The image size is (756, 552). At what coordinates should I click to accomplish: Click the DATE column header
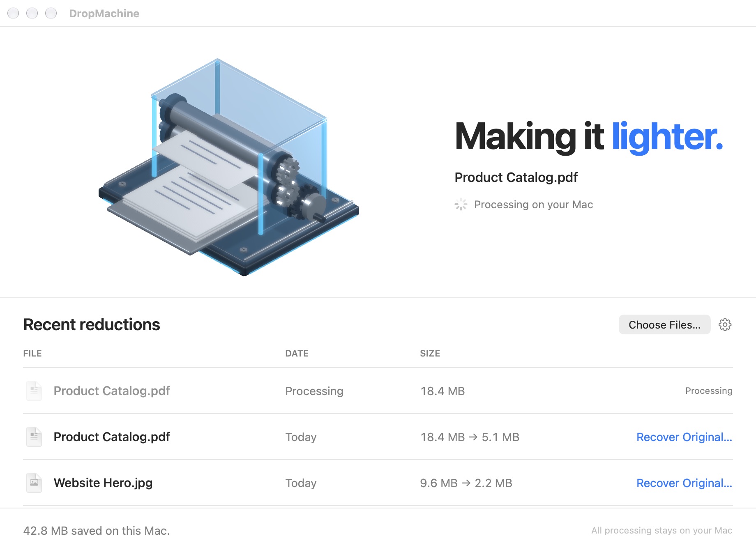(297, 353)
